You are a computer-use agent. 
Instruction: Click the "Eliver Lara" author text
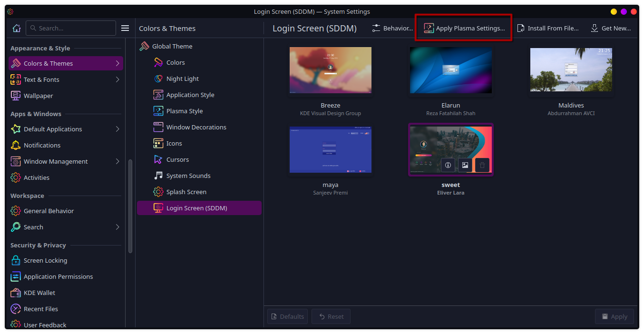coord(451,193)
